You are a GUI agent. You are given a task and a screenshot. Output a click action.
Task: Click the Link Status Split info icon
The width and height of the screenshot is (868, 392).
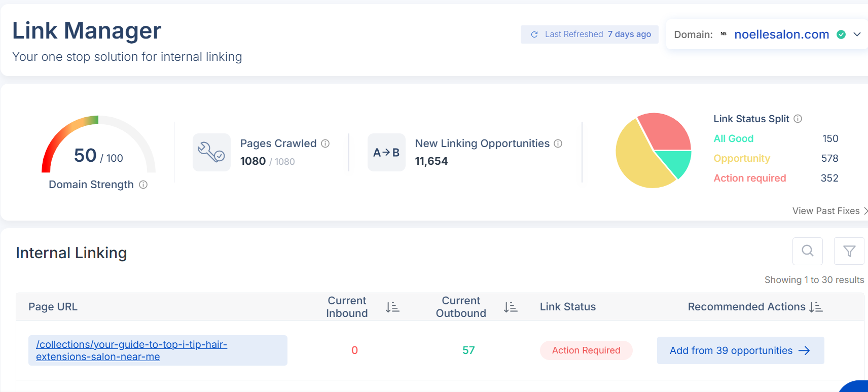(x=798, y=119)
